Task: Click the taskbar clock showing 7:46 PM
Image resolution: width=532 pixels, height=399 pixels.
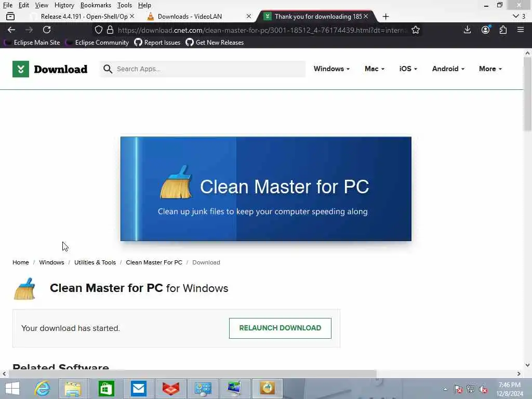Action: point(509,389)
